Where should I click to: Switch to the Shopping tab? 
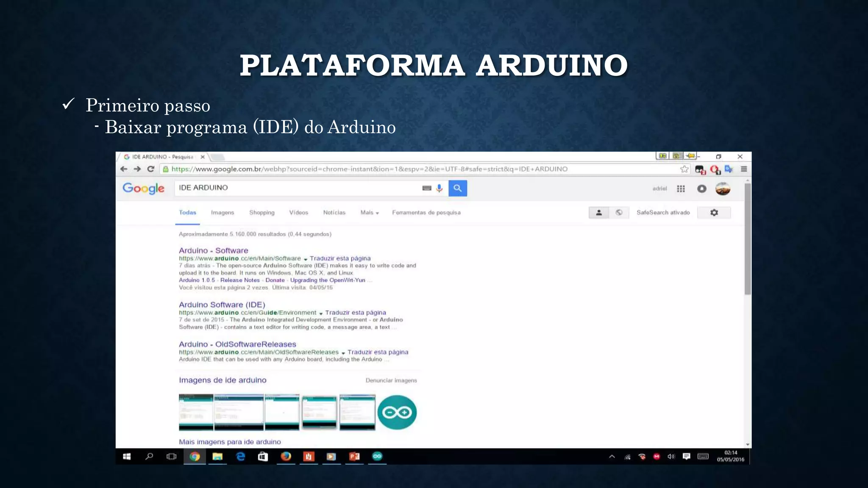point(262,213)
